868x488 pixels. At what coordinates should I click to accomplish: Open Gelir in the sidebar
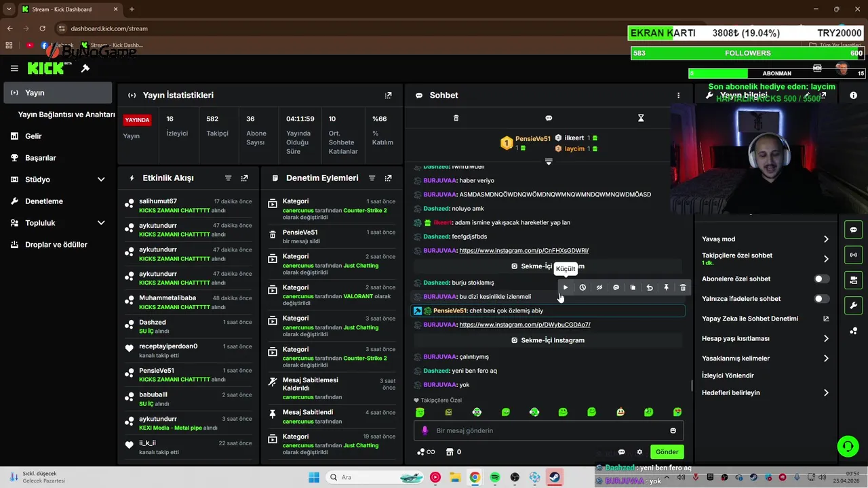57,136
